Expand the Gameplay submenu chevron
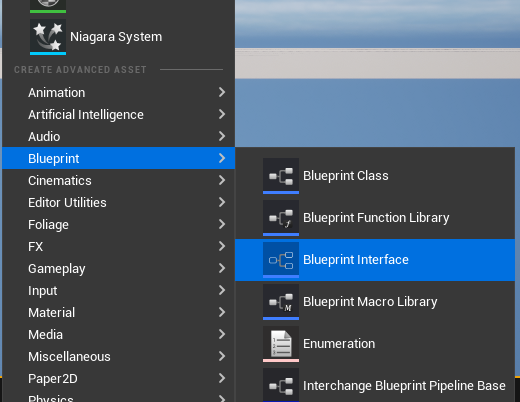520x402 pixels. click(x=222, y=268)
